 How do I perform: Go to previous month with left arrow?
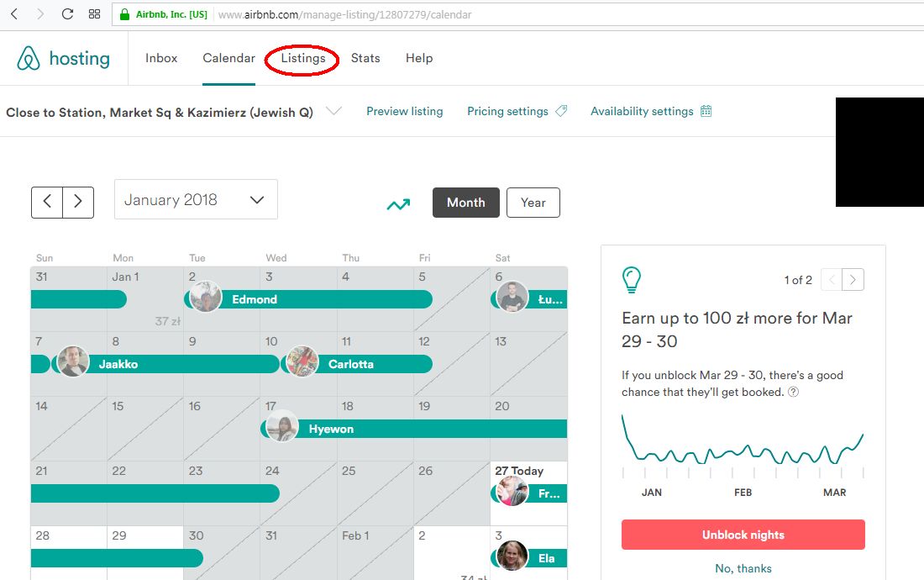(47, 202)
